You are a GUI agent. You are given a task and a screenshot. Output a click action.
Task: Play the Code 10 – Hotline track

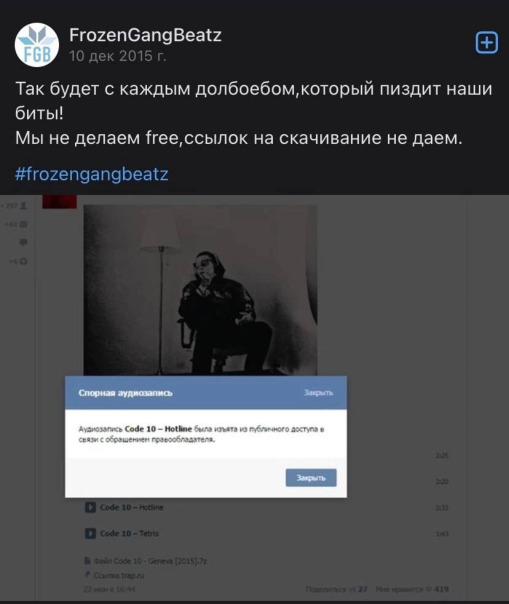point(90,507)
